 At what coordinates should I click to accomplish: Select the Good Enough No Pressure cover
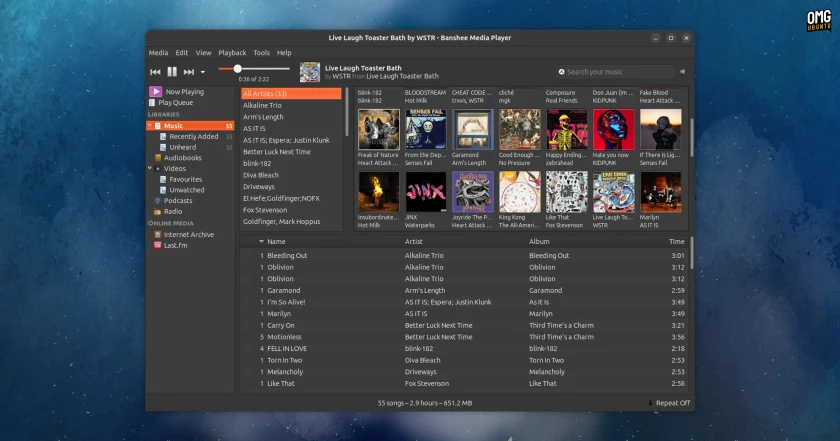tap(520, 129)
